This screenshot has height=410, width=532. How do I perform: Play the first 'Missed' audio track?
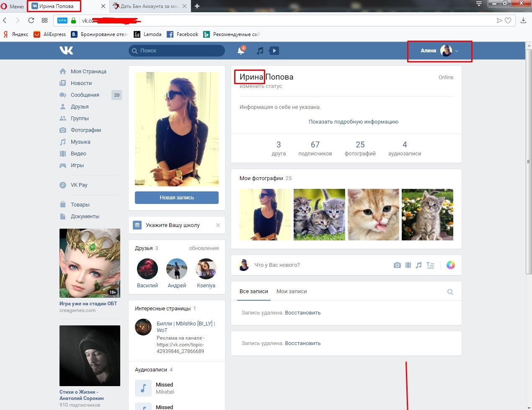click(x=143, y=388)
